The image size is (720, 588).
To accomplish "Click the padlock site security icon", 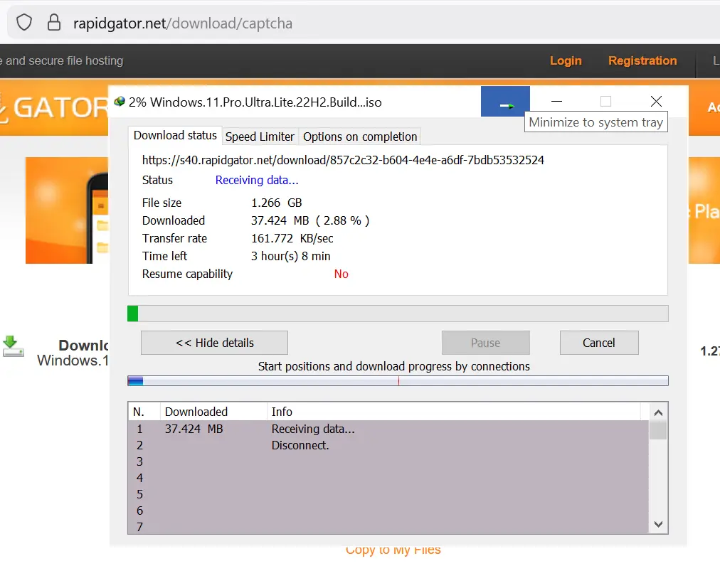I will coord(54,23).
